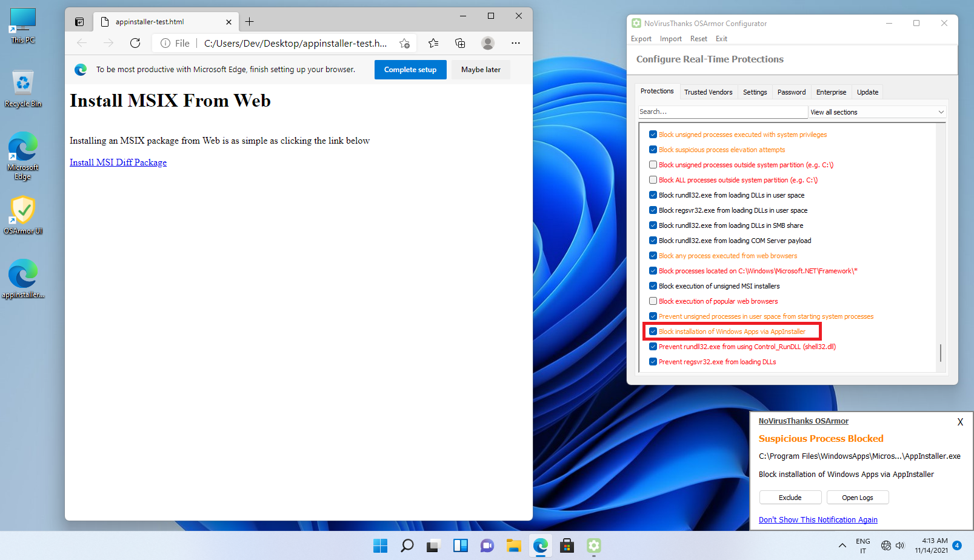The width and height of the screenshot is (974, 560).
Task: Switch to Settings tab
Action: (x=755, y=92)
